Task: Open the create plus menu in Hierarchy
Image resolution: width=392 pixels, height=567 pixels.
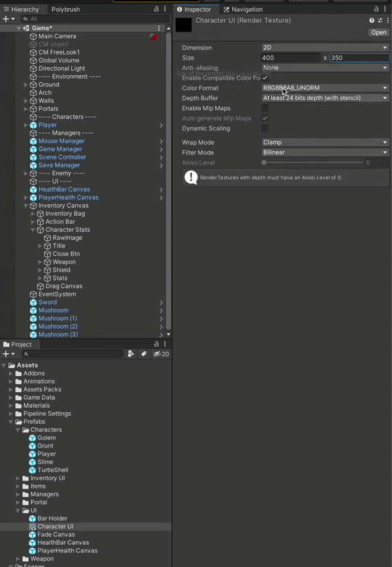Action: click(5, 19)
